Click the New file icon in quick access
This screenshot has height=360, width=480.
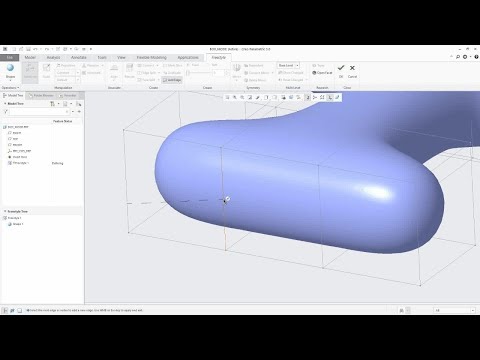point(14,49)
